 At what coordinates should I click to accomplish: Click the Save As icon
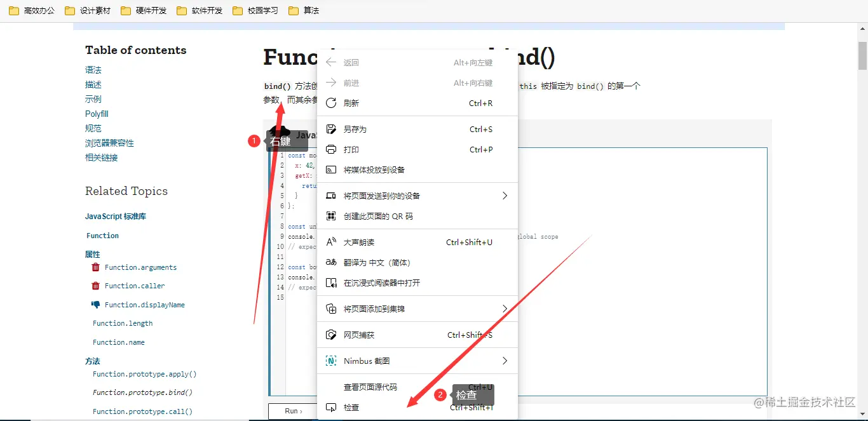click(330, 129)
